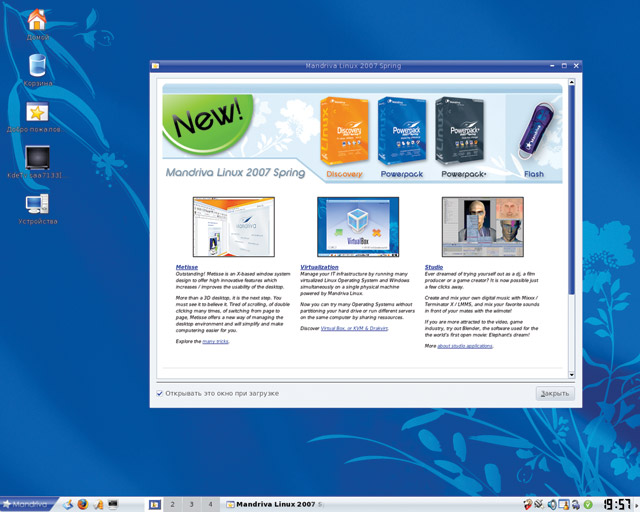Close the window via title bar X
640x512 pixels.
tap(576, 65)
